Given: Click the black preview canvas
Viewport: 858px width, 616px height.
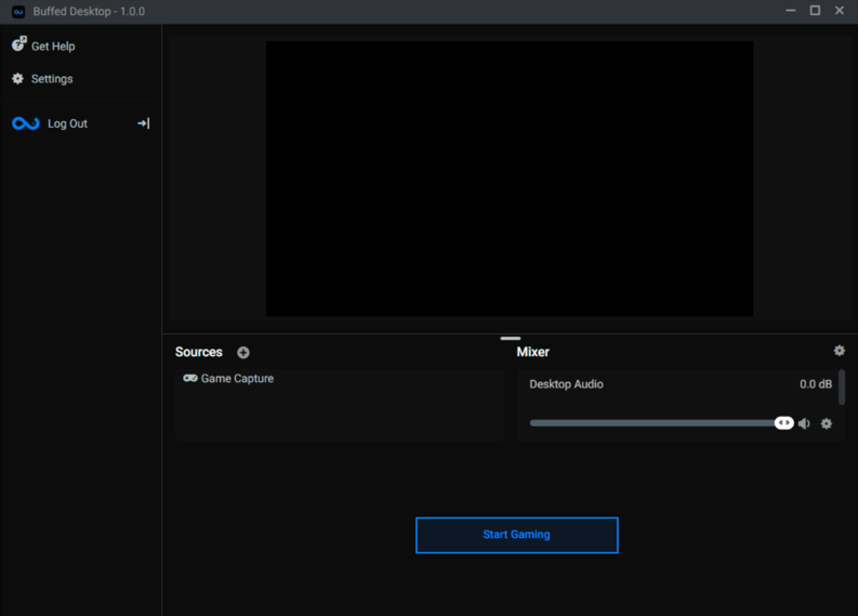Looking at the screenshot, I should coord(510,178).
